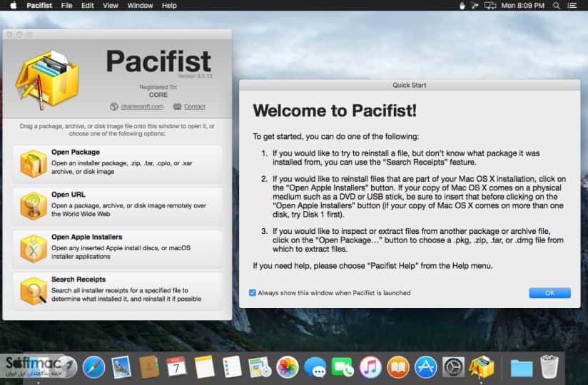Image resolution: width=588 pixels, height=385 pixels.
Task: Open Contacts from the dock
Action: (x=149, y=367)
